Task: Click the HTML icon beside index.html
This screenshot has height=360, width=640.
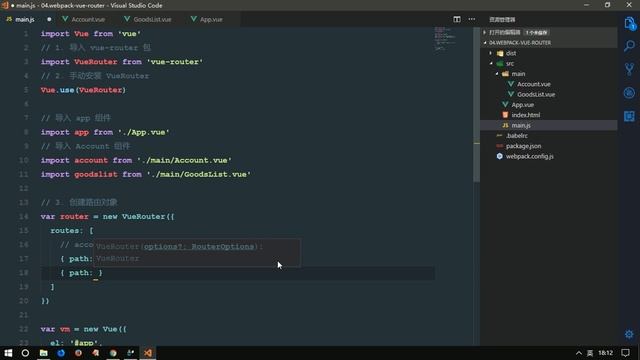Action: 505,115
